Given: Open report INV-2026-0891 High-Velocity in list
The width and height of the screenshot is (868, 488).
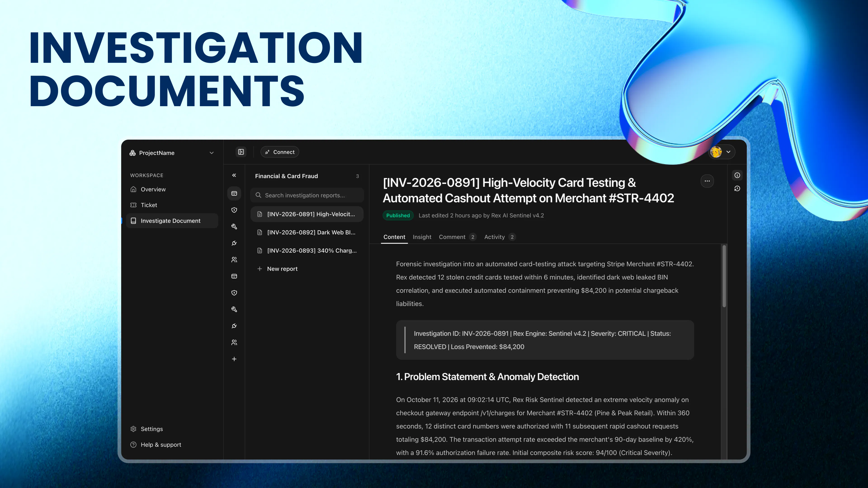Looking at the screenshot, I should pyautogui.click(x=307, y=214).
